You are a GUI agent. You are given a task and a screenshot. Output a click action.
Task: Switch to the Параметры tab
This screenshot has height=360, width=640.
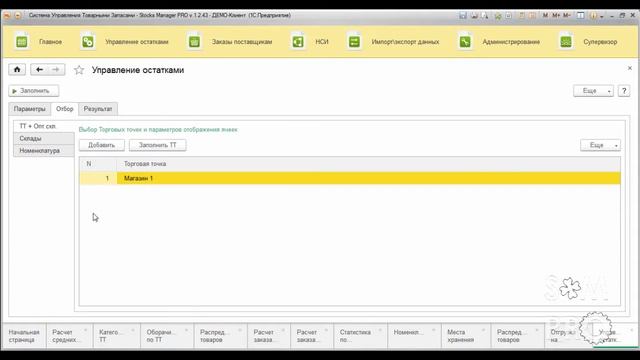pos(30,109)
